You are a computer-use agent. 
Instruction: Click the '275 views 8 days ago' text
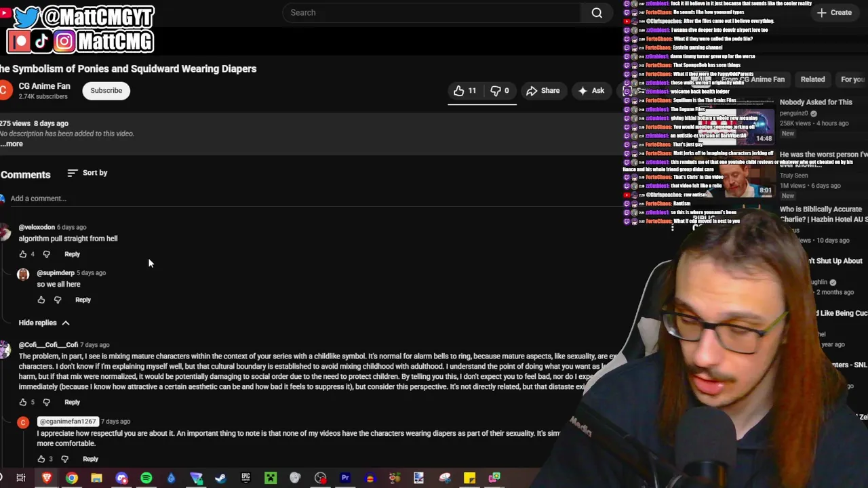click(34, 123)
